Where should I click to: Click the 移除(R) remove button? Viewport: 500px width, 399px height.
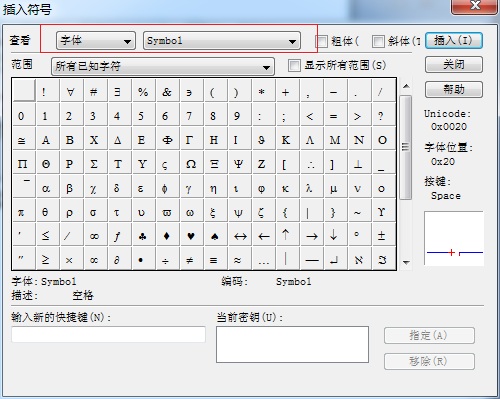429,361
